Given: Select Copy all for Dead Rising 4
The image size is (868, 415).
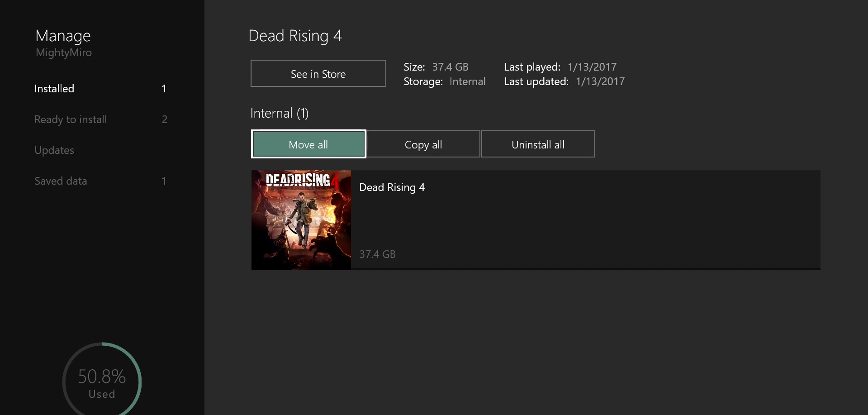Looking at the screenshot, I should pos(423,144).
